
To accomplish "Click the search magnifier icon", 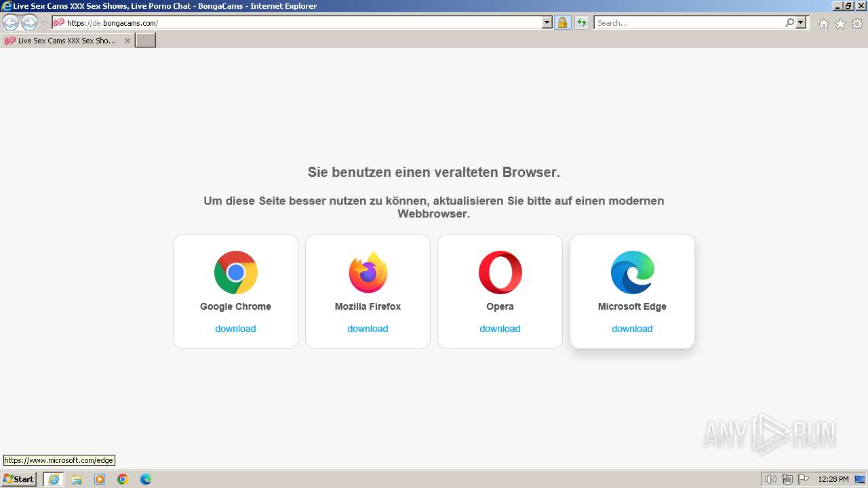I will [789, 23].
